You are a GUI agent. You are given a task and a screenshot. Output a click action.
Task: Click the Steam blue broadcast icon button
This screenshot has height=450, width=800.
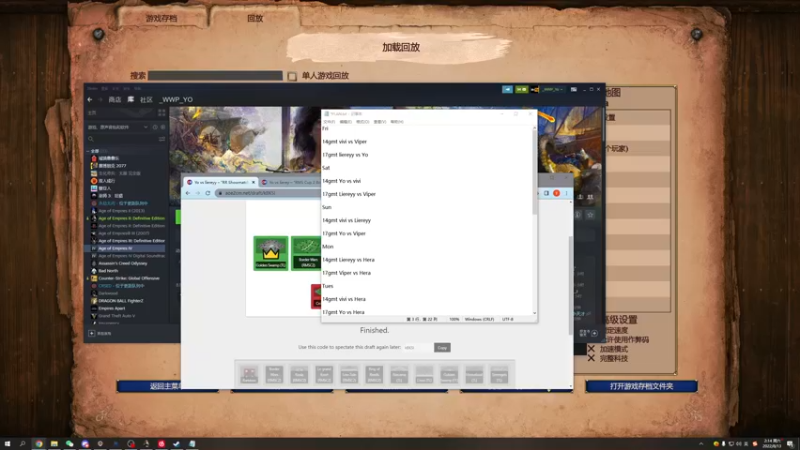[507, 89]
